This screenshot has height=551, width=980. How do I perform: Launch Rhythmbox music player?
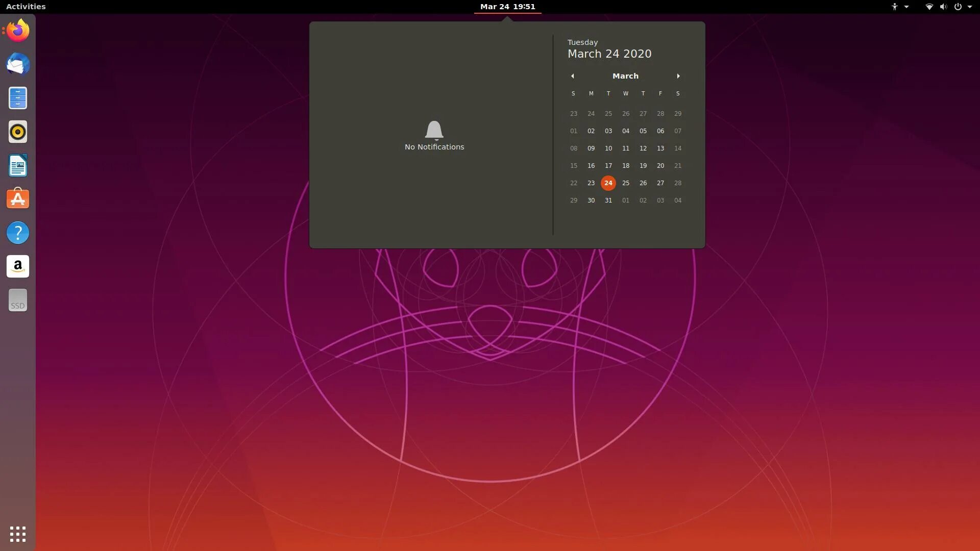(x=18, y=132)
